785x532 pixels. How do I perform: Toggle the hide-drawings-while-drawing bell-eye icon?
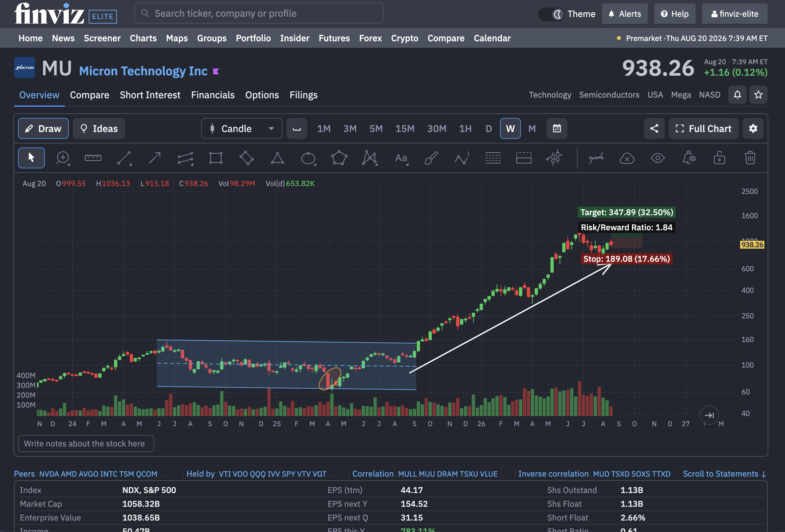(689, 158)
